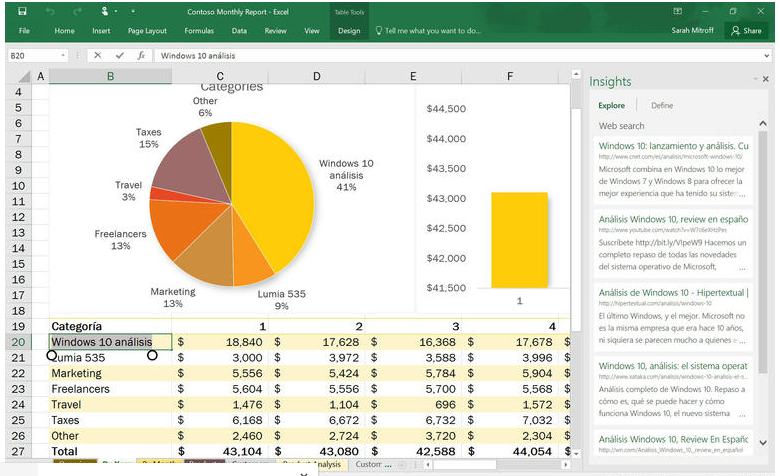780x476 pixels.
Task: Open the File menu
Action: [x=24, y=31]
